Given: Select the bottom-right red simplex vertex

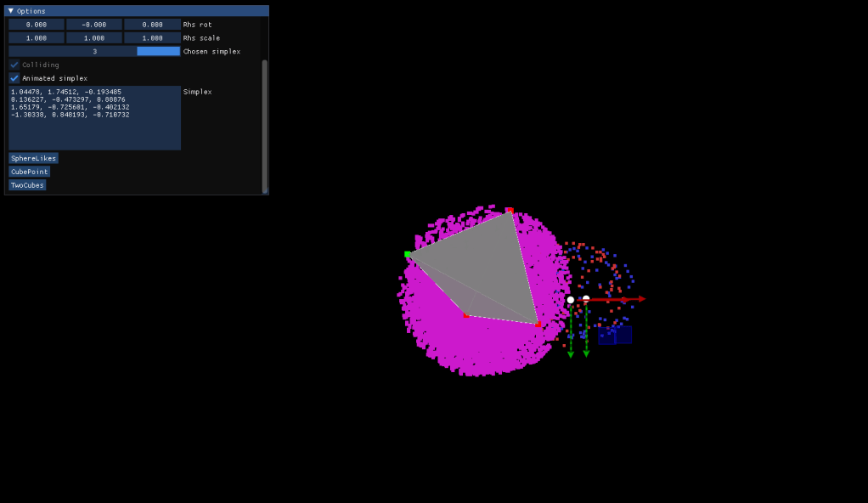Looking at the screenshot, I should click(x=538, y=325).
